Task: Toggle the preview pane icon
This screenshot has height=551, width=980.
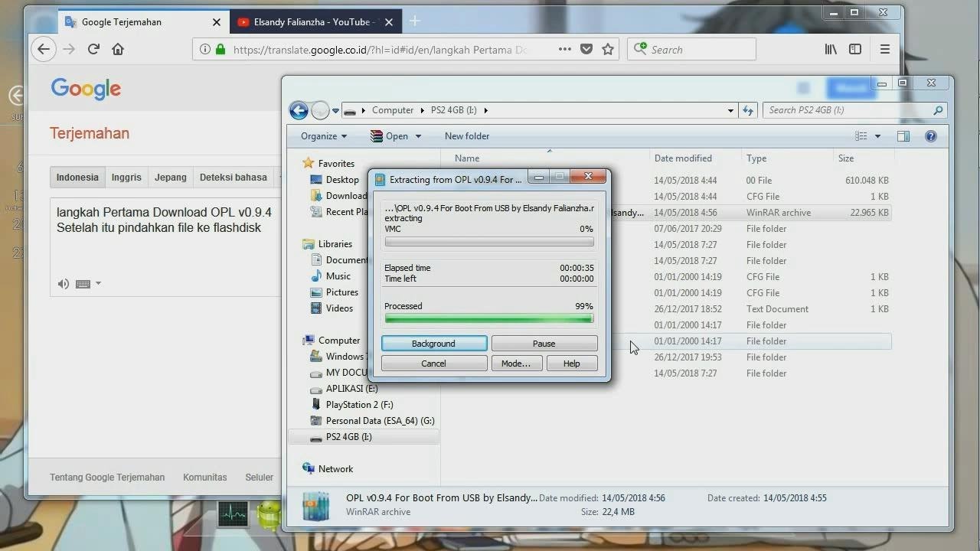Action: click(903, 136)
